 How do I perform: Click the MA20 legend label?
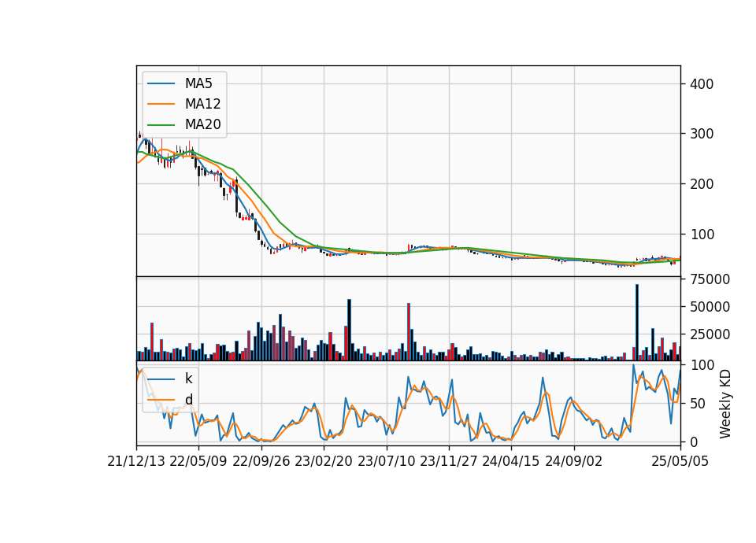pyautogui.click(x=202, y=124)
